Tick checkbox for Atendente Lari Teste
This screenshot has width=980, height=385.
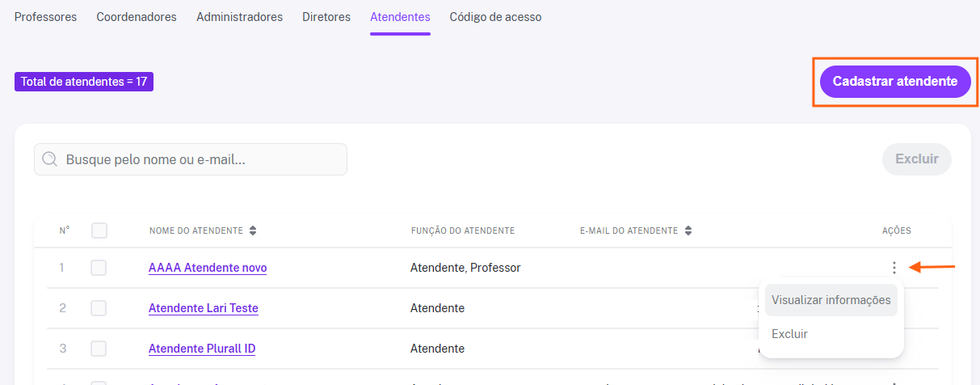coord(99,308)
